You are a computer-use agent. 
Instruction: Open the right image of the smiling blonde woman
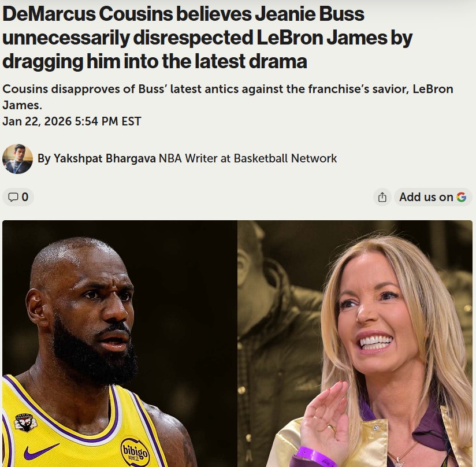point(355,343)
